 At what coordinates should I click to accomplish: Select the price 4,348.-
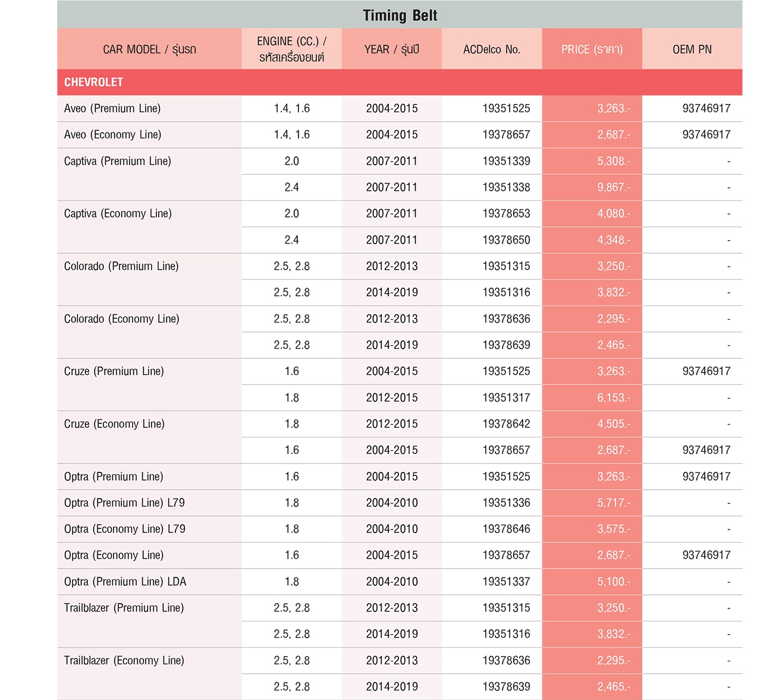tap(614, 240)
